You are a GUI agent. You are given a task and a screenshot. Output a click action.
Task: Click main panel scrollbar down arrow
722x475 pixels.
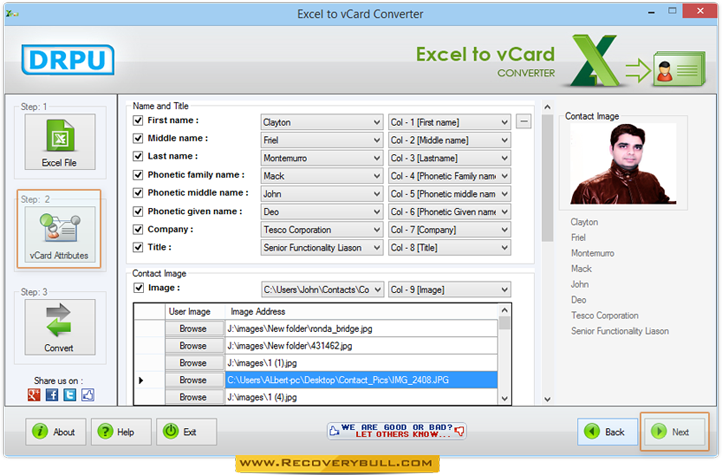click(547, 399)
